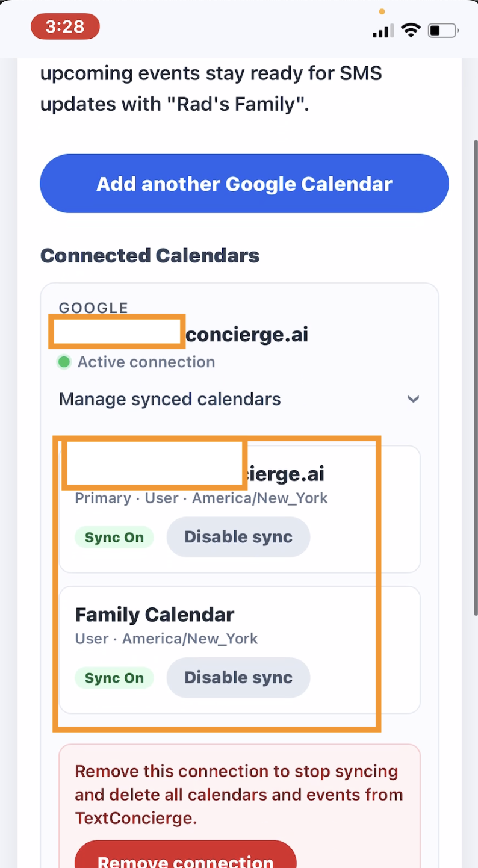Tap the Wi-Fi status icon
Image resolution: width=478 pixels, height=868 pixels.
click(411, 30)
